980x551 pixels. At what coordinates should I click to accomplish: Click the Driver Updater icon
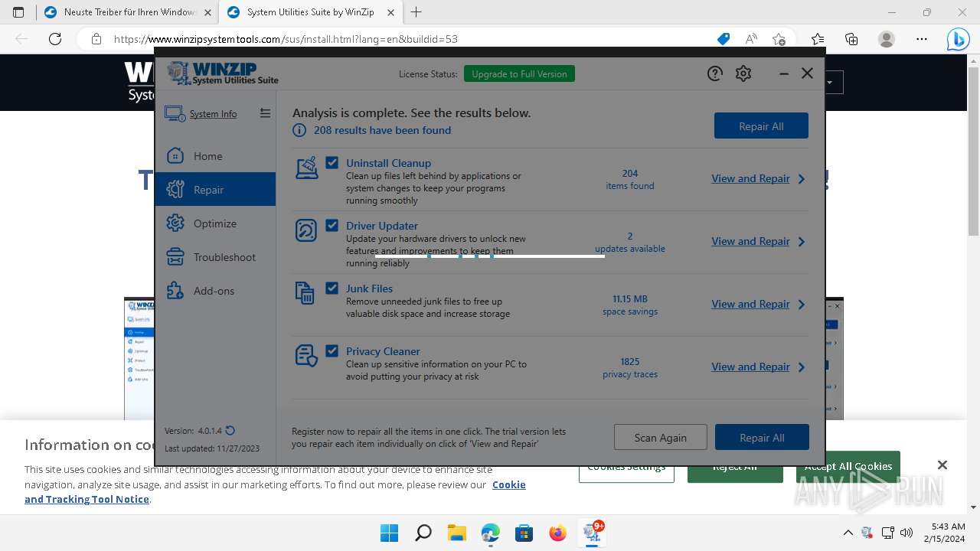(x=306, y=230)
